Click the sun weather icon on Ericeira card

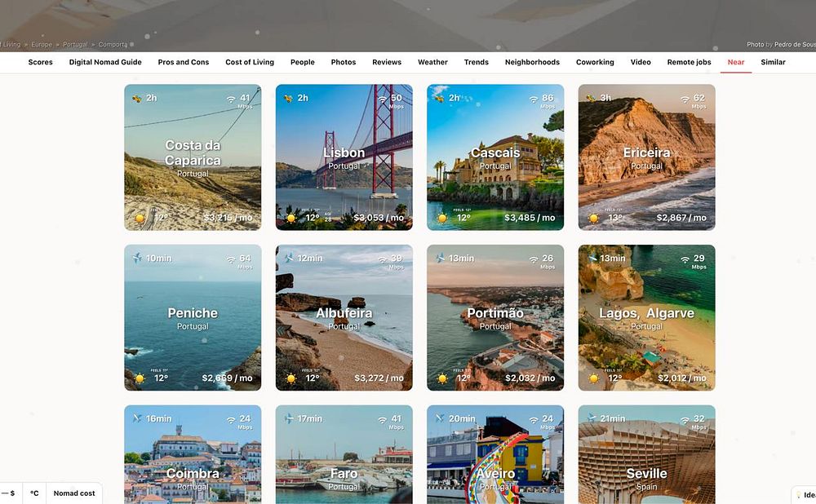coord(594,219)
